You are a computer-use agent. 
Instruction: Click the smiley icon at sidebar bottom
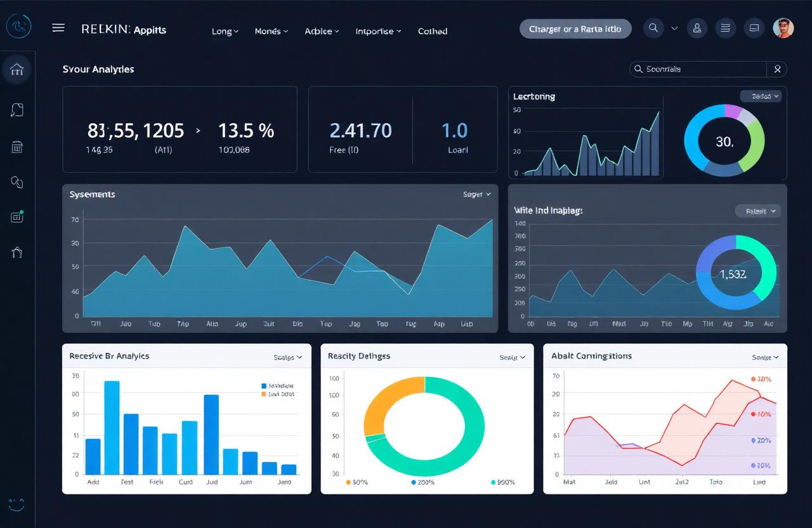(17, 504)
